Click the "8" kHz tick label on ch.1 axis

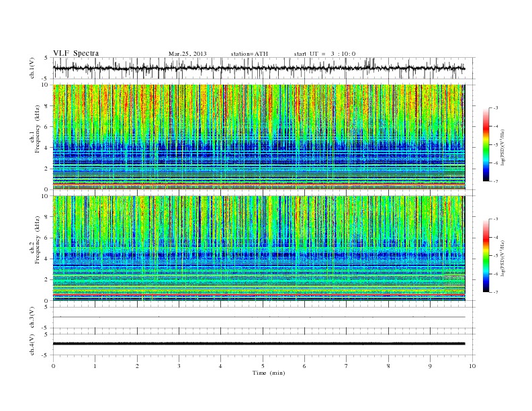47,106
